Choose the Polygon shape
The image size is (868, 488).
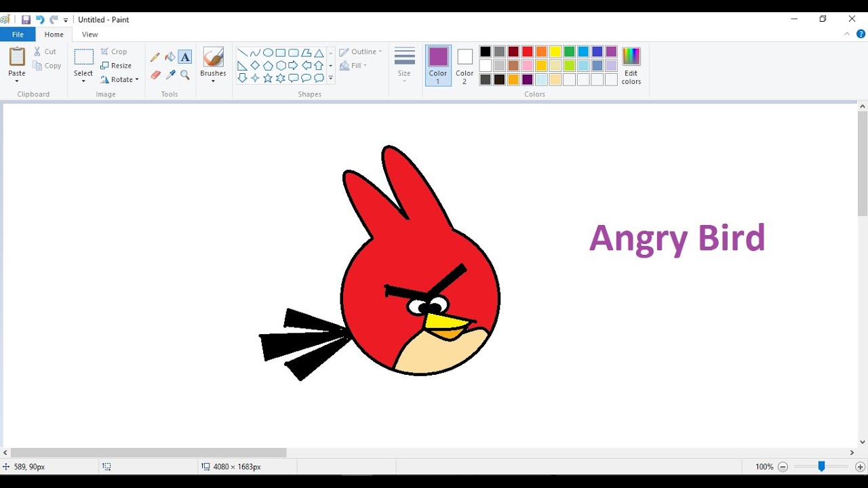click(x=307, y=53)
